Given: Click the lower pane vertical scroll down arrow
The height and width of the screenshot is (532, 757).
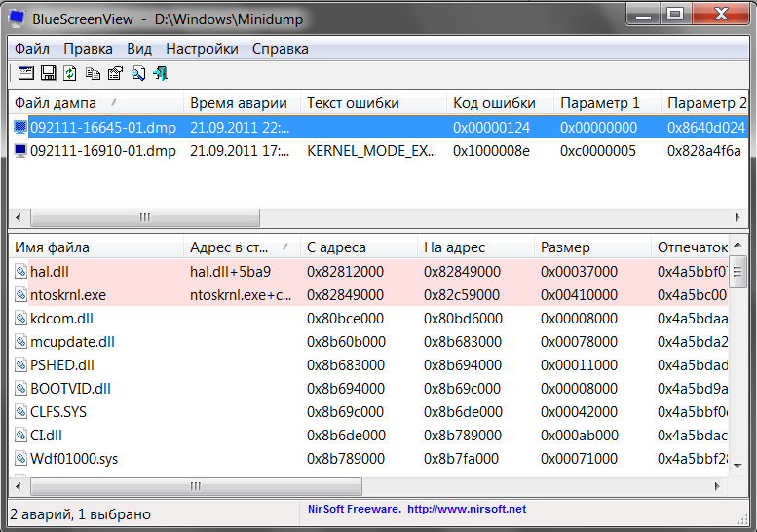Looking at the screenshot, I should click(738, 466).
